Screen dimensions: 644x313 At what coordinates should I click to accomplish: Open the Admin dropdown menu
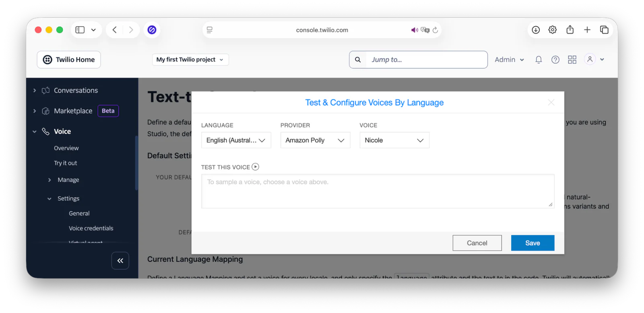pyautogui.click(x=509, y=60)
